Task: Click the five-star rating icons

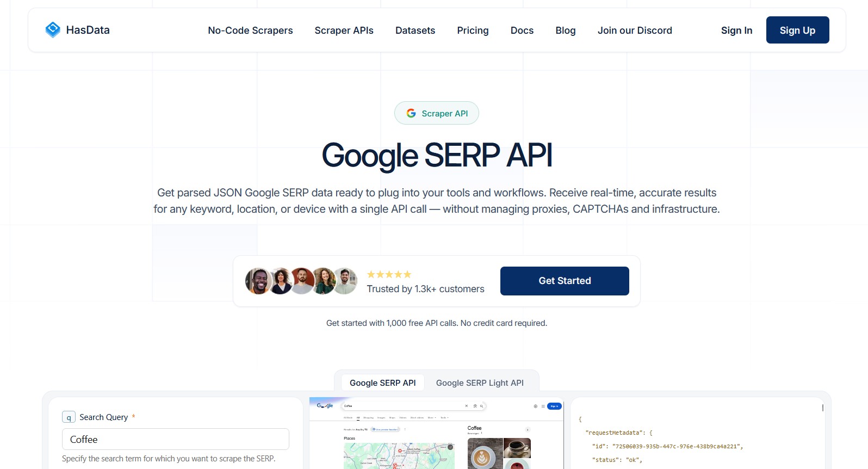Action: pos(389,274)
